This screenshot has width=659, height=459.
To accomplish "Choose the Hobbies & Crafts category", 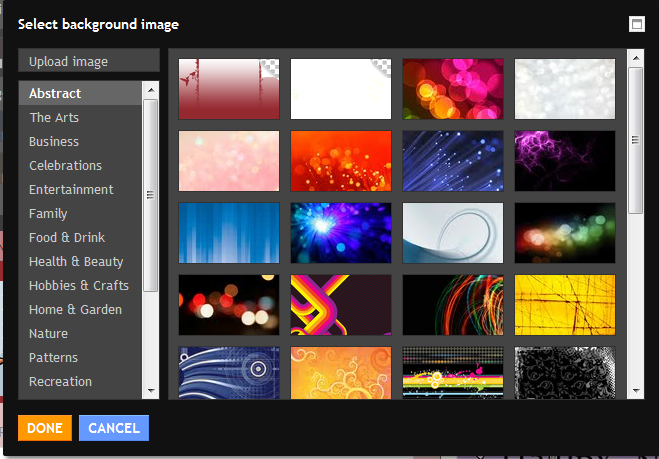I will point(80,285).
